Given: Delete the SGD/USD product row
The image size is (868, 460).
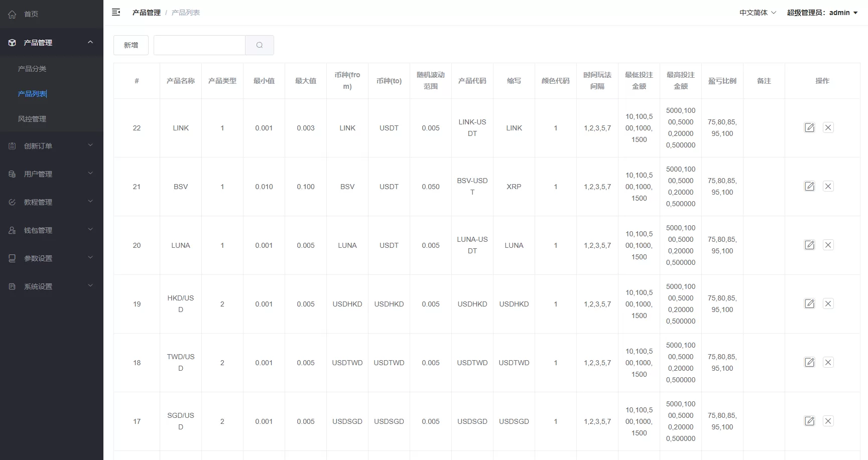Looking at the screenshot, I should point(828,421).
